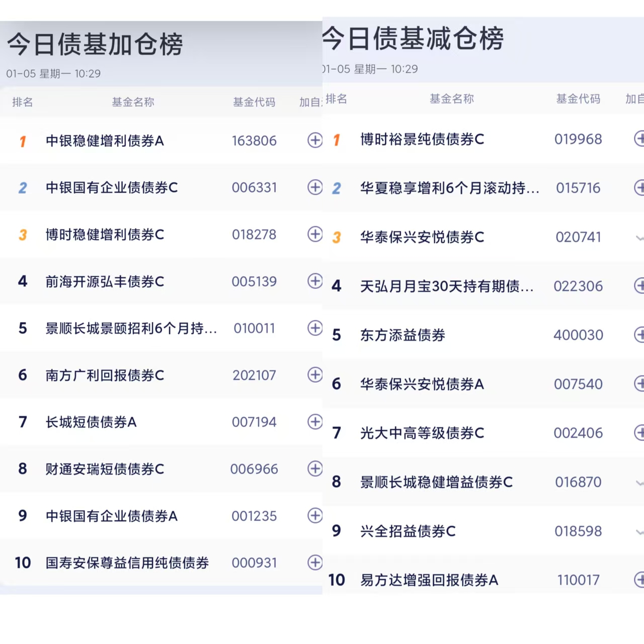Click plus icon for fund 015716
Image resolution: width=644 pixels, height=644 pixels.
pos(639,188)
